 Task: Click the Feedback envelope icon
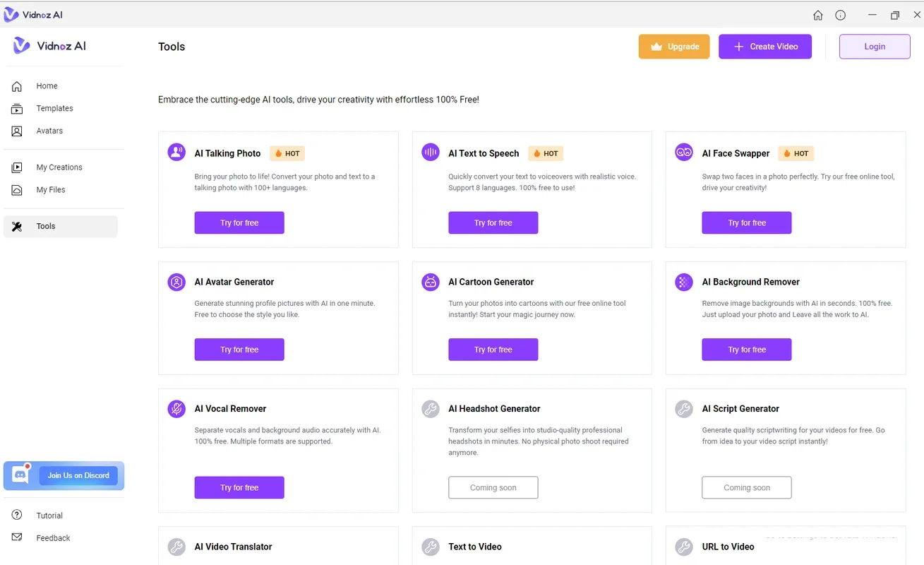point(17,537)
